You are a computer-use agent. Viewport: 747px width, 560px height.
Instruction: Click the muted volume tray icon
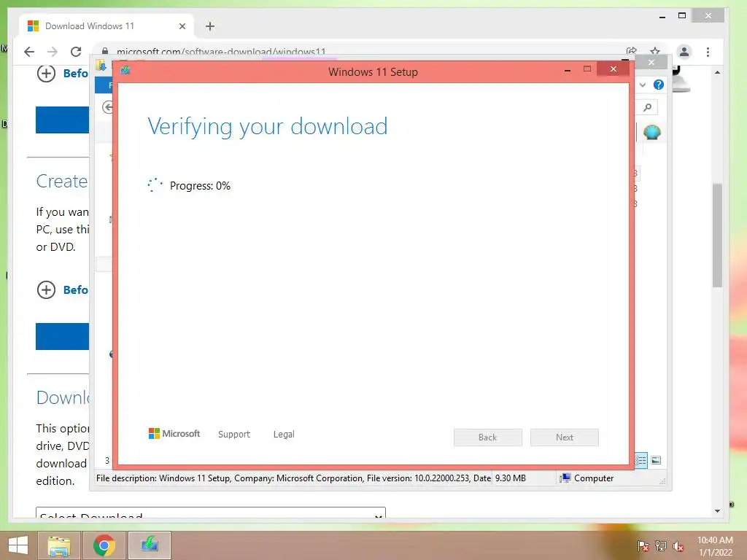pos(678,545)
